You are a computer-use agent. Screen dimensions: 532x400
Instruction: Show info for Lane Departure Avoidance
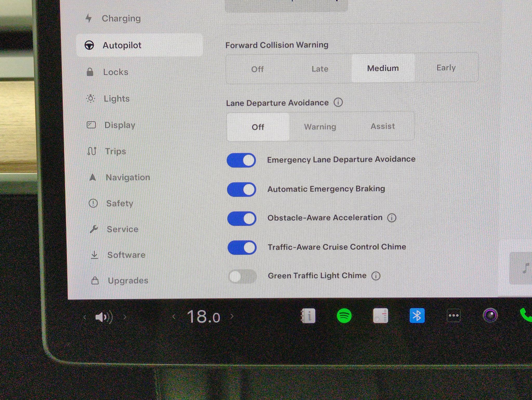coord(338,102)
